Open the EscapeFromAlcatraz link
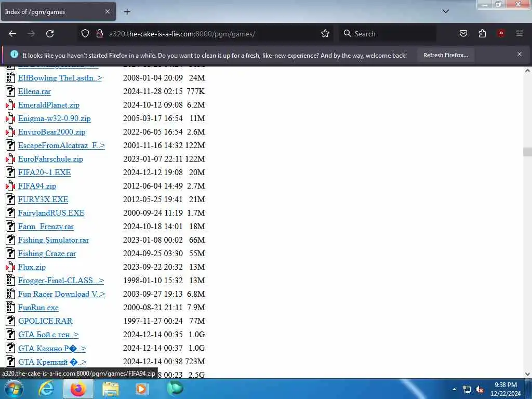532x399 pixels. (61, 145)
